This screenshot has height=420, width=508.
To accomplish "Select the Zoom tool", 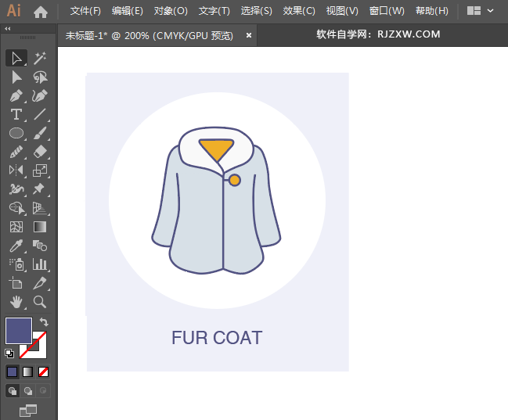I will [x=40, y=302].
